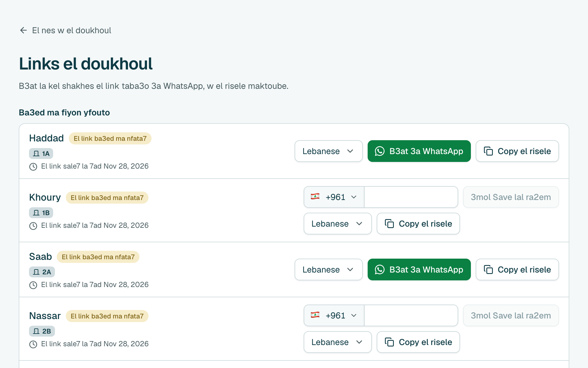Click the Khoury name

click(x=45, y=197)
